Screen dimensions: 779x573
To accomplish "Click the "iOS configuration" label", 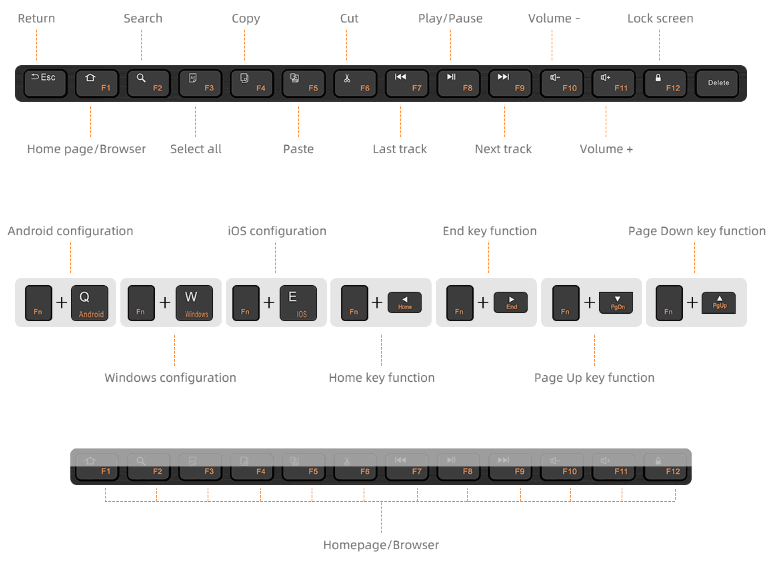I will pos(277,231).
